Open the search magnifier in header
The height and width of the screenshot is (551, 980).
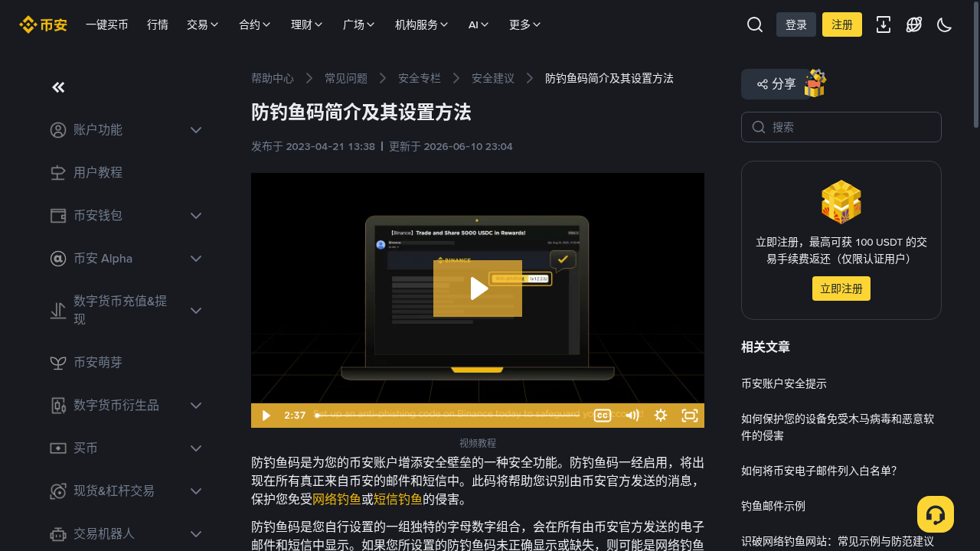755,24
